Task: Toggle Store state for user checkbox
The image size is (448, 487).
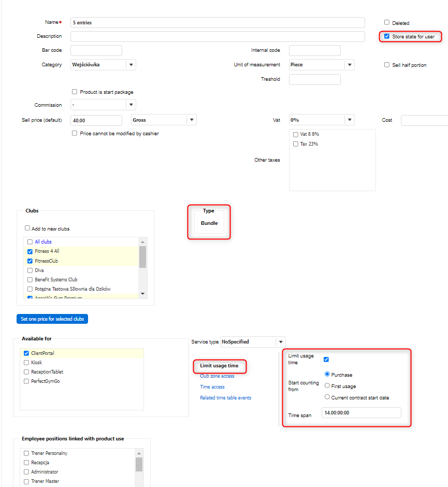Action: (x=387, y=37)
